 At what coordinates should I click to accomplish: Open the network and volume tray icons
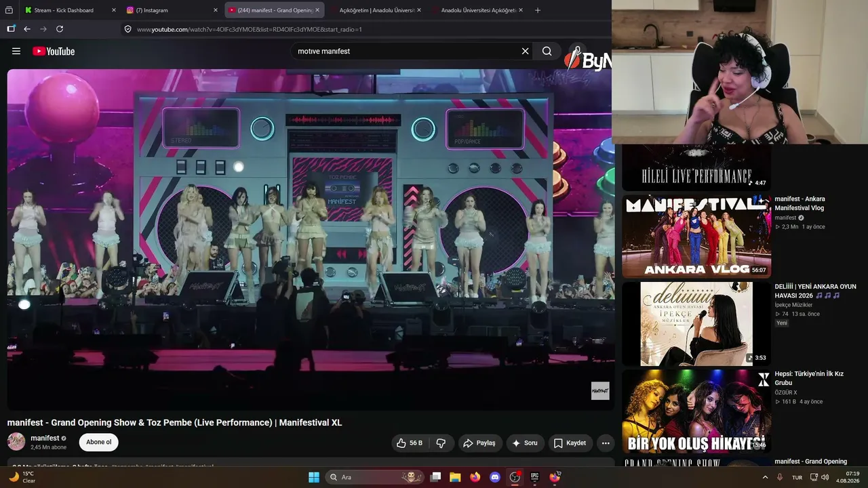(820, 477)
